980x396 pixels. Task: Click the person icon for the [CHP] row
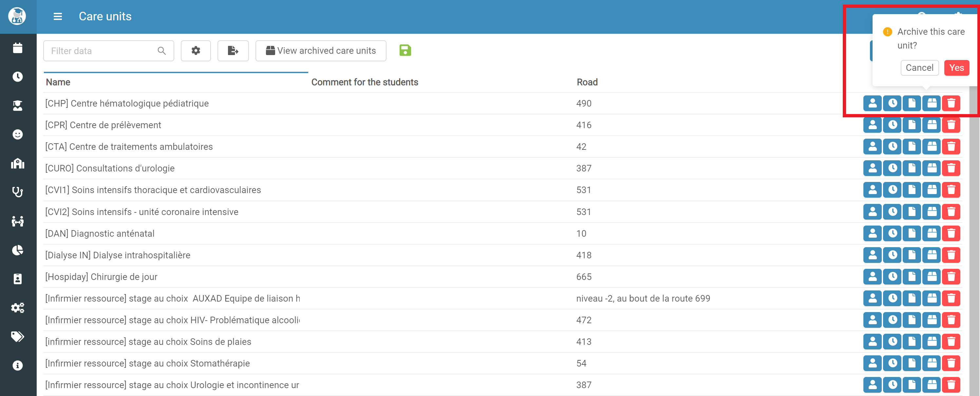(x=872, y=103)
